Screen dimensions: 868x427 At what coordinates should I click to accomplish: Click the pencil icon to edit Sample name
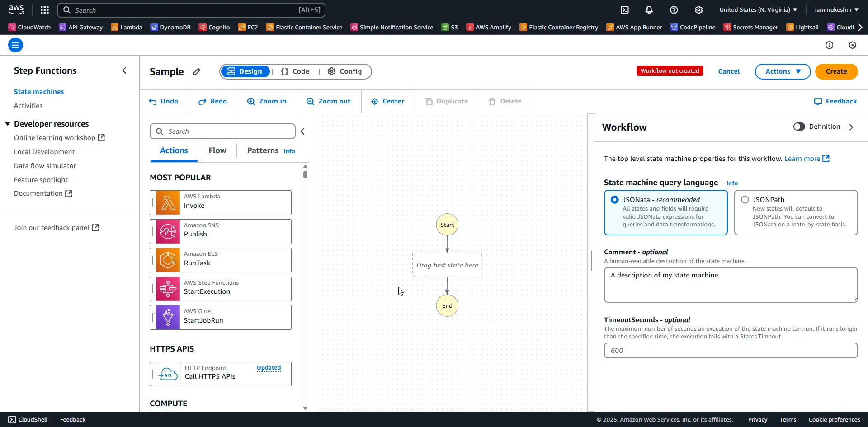click(x=197, y=72)
